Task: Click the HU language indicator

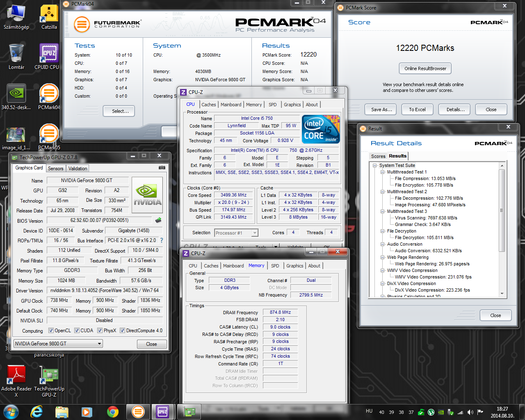Action: [369, 411]
